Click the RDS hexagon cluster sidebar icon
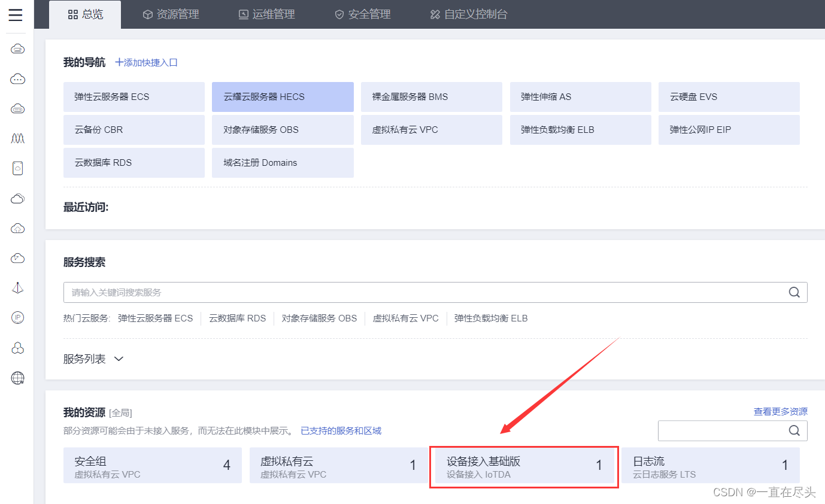The height and width of the screenshot is (504, 825). 17,348
